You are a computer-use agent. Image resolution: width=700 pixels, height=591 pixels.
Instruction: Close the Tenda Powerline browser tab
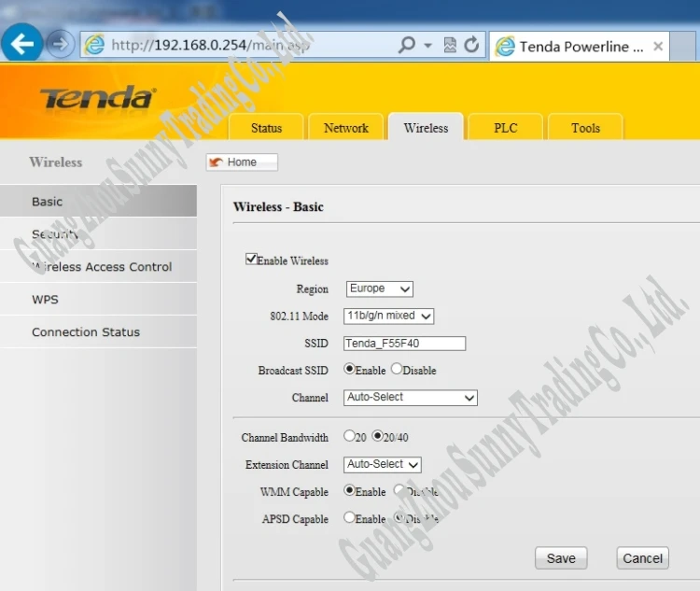click(x=658, y=46)
